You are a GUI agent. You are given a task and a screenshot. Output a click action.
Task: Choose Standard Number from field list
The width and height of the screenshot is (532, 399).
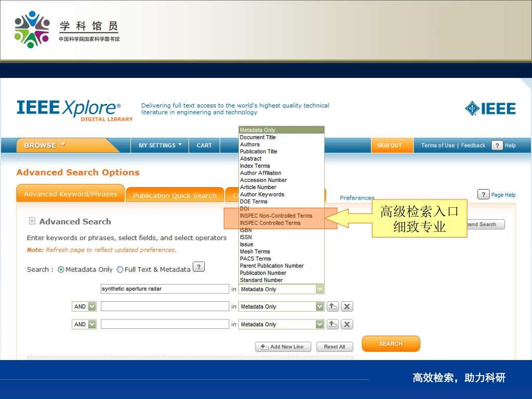point(281,280)
